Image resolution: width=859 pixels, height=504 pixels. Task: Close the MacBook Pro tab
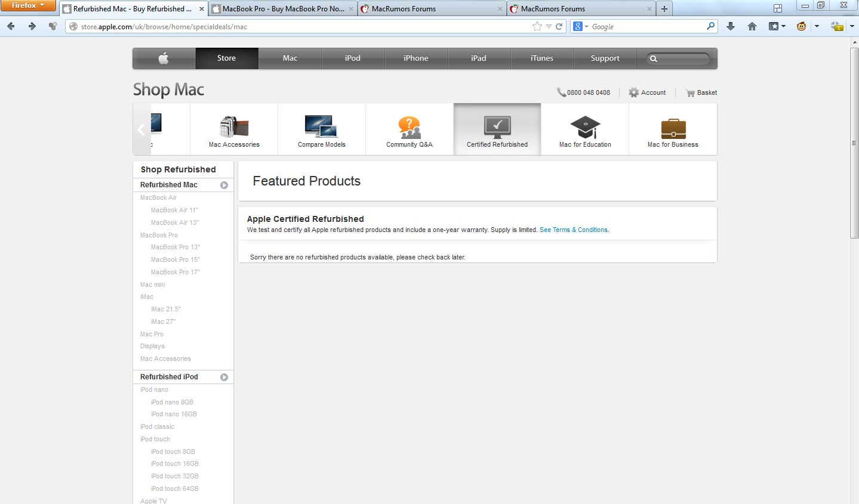pyautogui.click(x=350, y=9)
